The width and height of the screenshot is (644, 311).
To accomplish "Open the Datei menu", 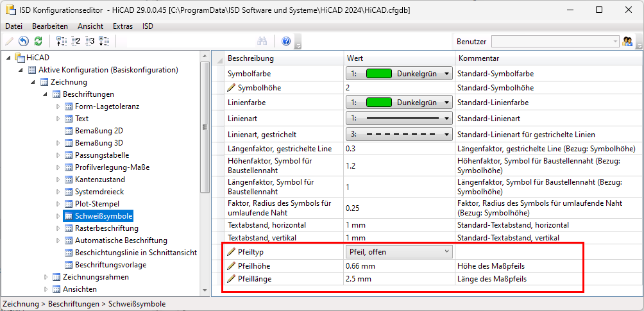I will coord(14,26).
